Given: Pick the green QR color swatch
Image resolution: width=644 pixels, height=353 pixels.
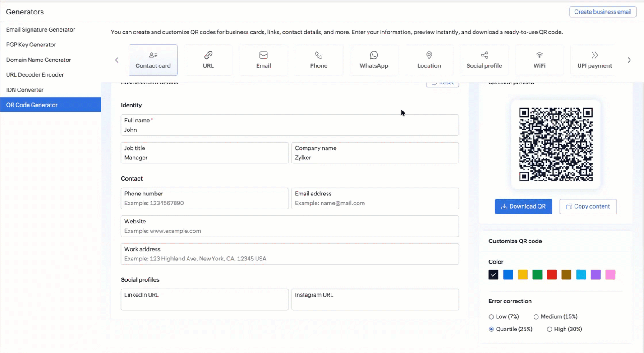Looking at the screenshot, I should 537,275.
